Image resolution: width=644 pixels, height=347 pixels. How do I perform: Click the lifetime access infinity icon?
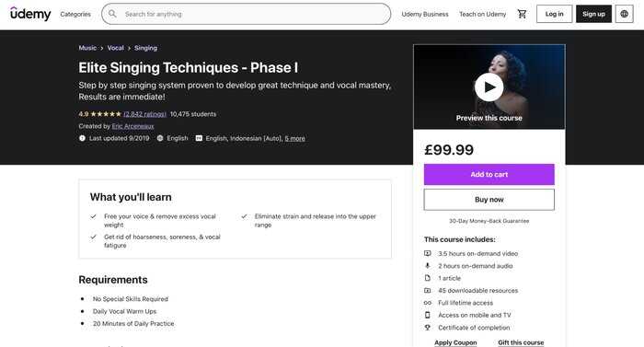(x=428, y=303)
